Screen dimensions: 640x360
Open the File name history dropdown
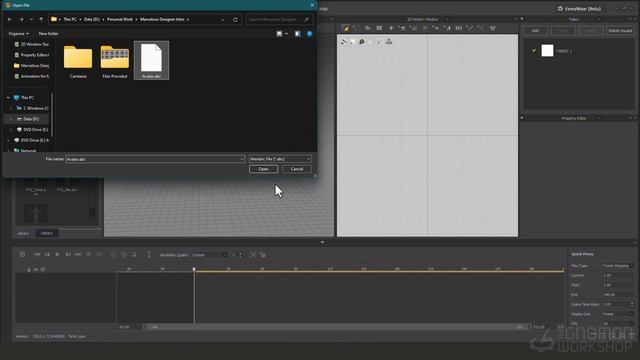point(242,159)
